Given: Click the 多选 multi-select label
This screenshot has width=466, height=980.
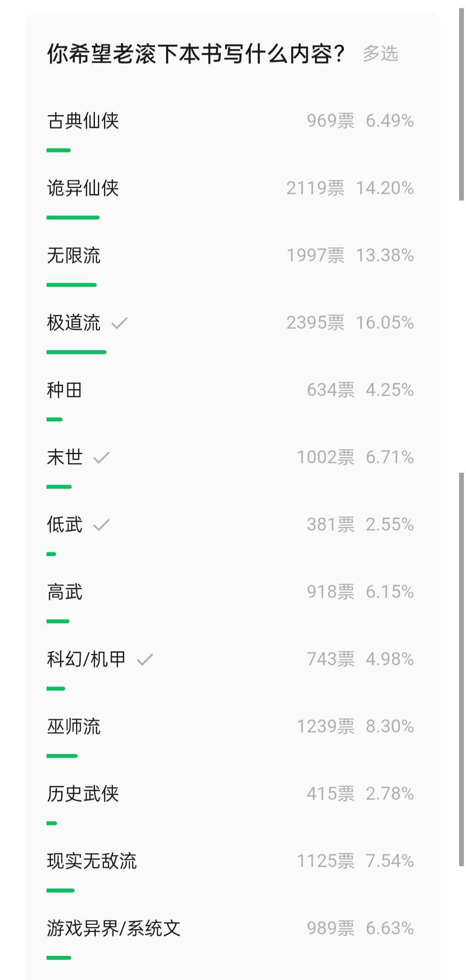Looking at the screenshot, I should [381, 54].
